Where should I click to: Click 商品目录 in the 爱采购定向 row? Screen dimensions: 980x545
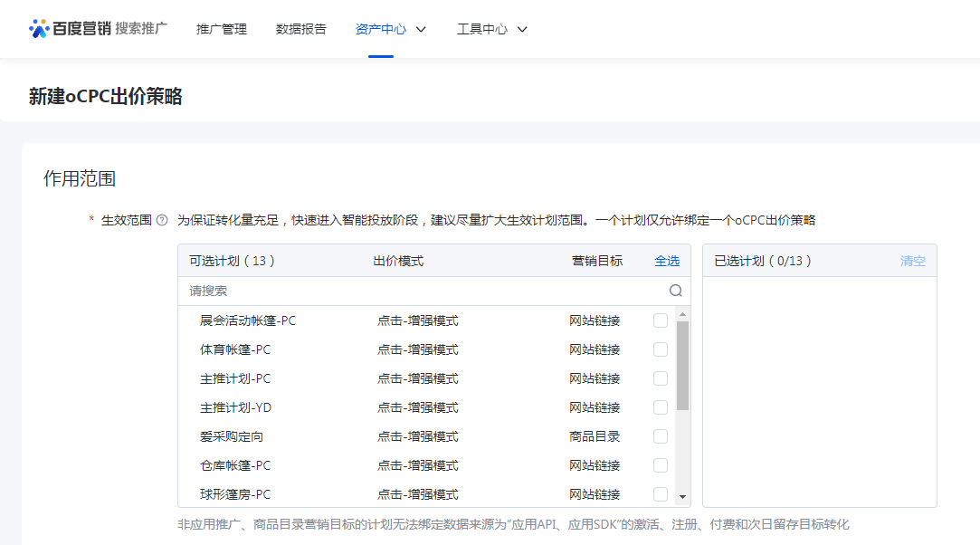(x=595, y=436)
